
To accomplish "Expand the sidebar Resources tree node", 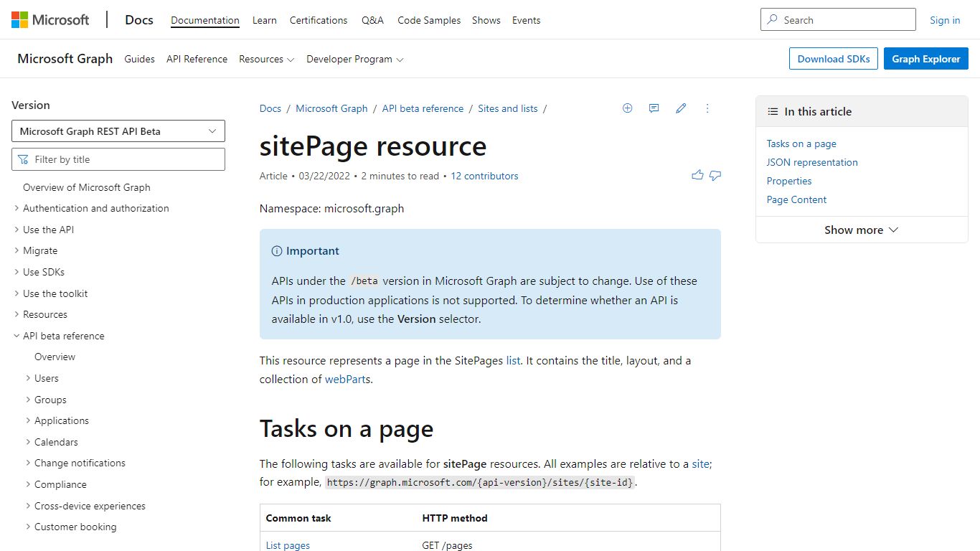I will [17, 314].
